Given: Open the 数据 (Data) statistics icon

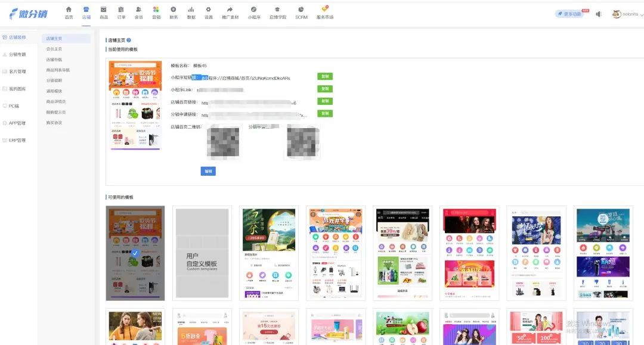Looking at the screenshot, I should pos(191,12).
